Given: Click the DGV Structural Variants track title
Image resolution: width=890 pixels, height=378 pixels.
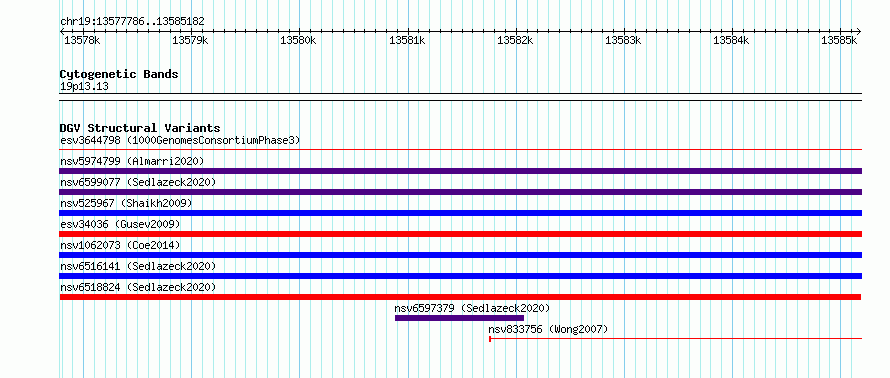Looking at the screenshot, I should click(x=140, y=128).
